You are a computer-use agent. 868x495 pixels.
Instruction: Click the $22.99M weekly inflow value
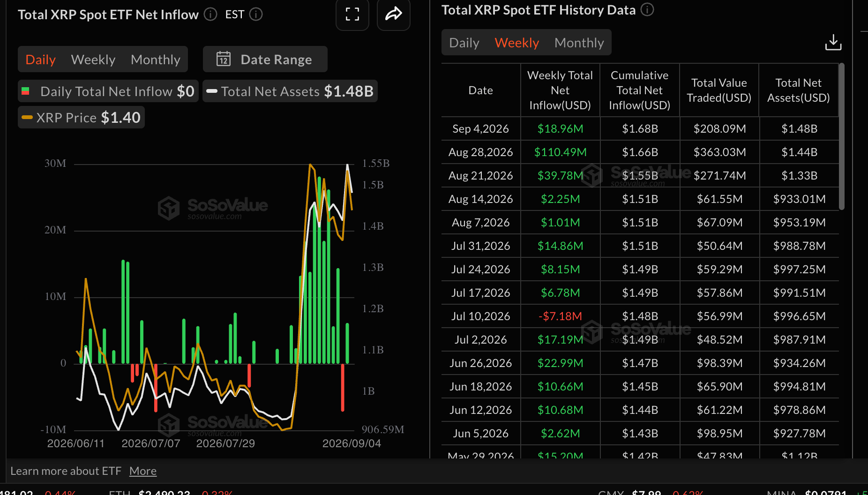tap(561, 363)
